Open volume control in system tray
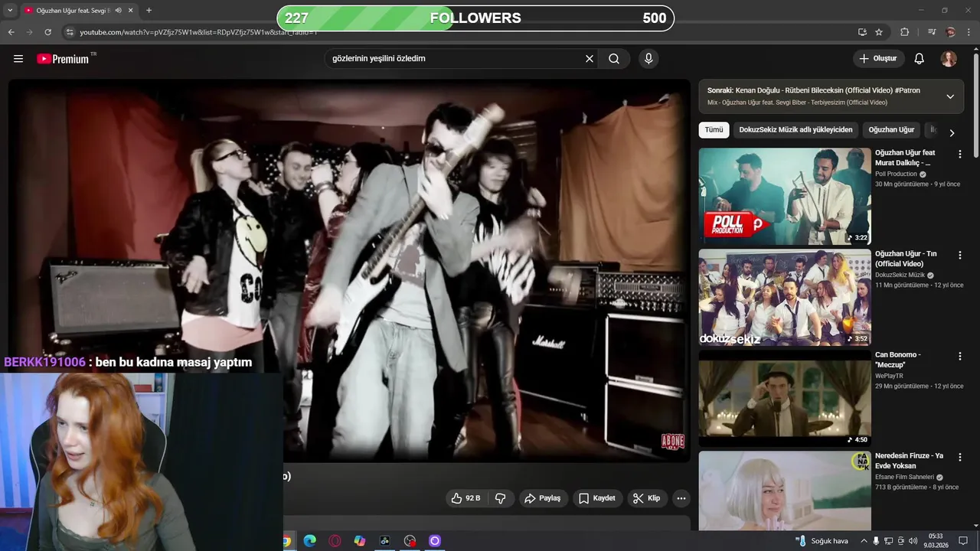 click(913, 541)
